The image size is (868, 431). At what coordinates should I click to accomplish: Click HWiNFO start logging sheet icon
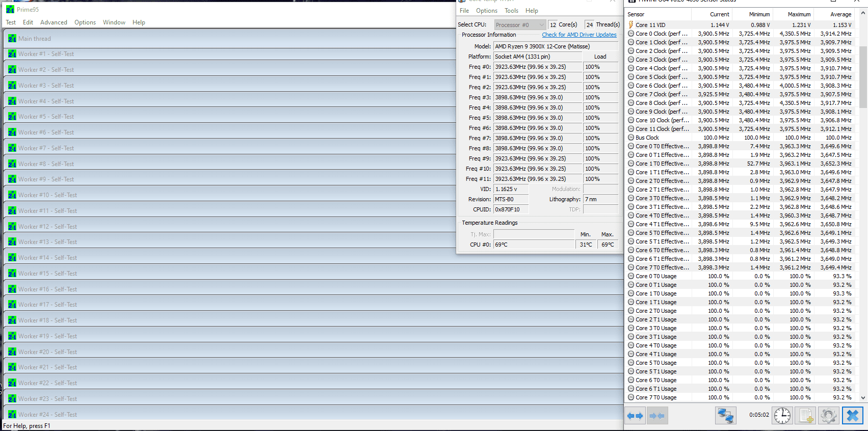tap(806, 416)
